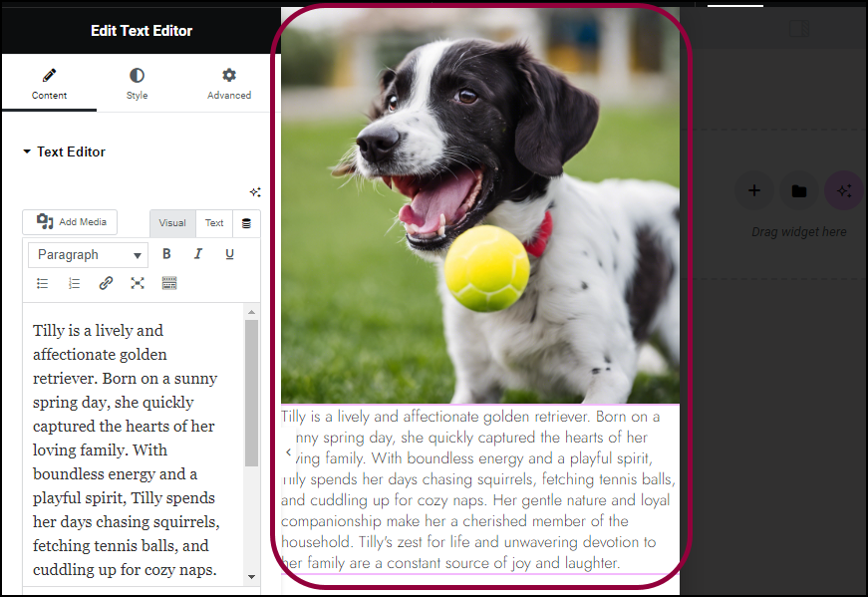
Task: Toggle the toolbar toggle keyboard icon
Action: (x=169, y=283)
